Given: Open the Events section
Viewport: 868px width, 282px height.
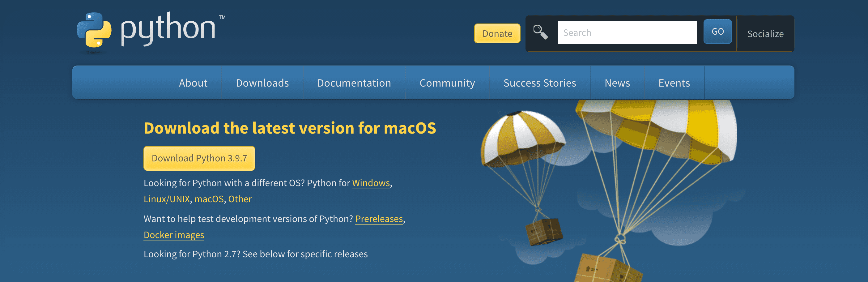Looking at the screenshot, I should (x=674, y=83).
